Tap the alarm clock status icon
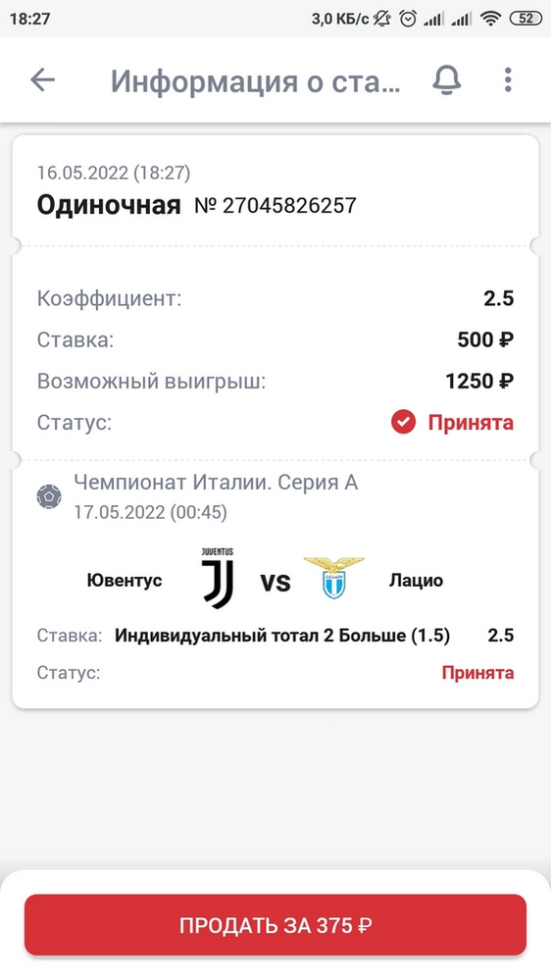The image size is (551, 980). 408,19
